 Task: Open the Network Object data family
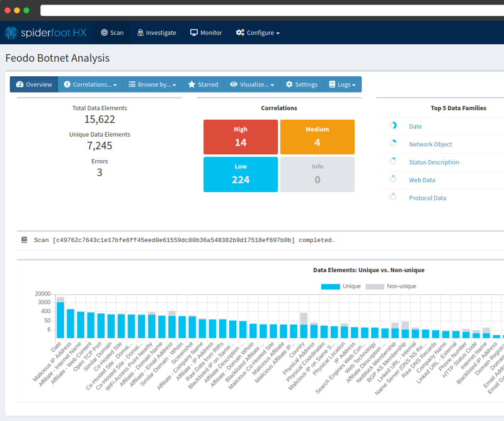(x=430, y=144)
